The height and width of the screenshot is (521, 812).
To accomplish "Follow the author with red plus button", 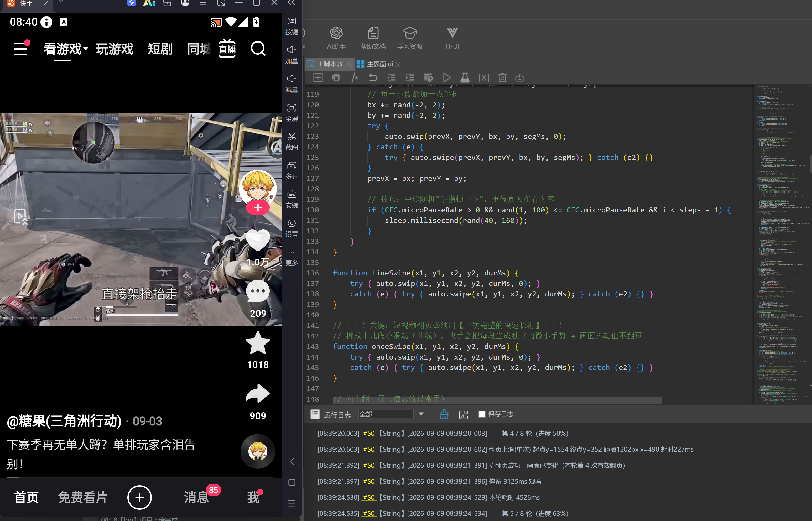I will [258, 207].
